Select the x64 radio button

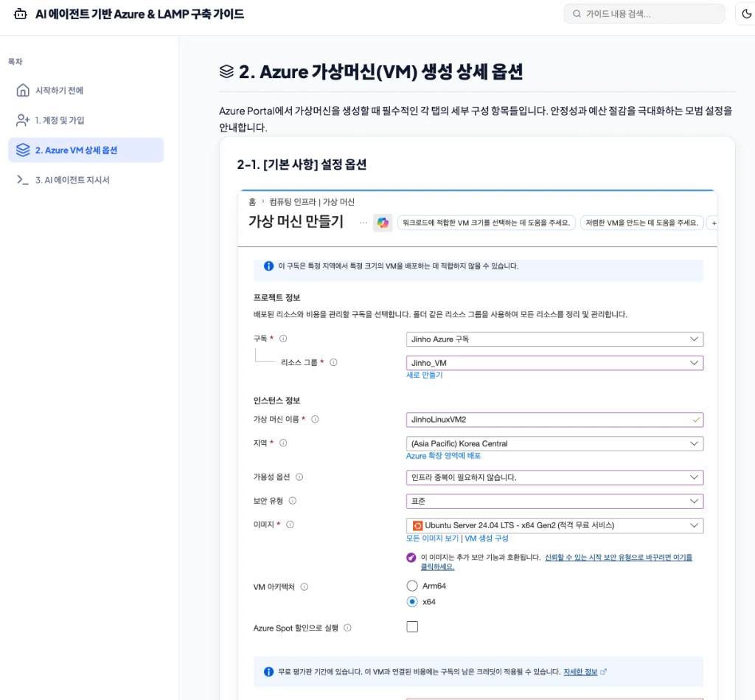pos(411,602)
